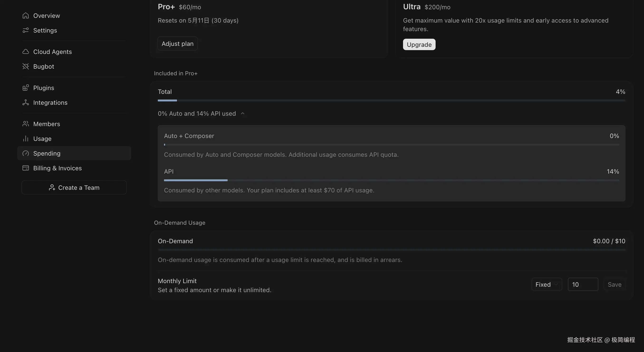Click the Billing & Invoices card icon

click(x=25, y=168)
